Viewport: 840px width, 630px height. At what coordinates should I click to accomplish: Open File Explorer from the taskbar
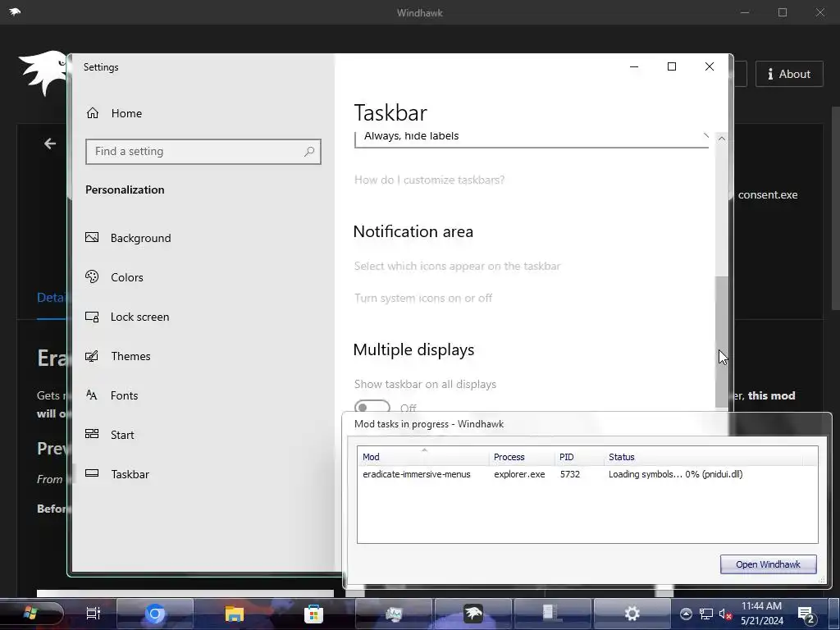pyautogui.click(x=234, y=614)
